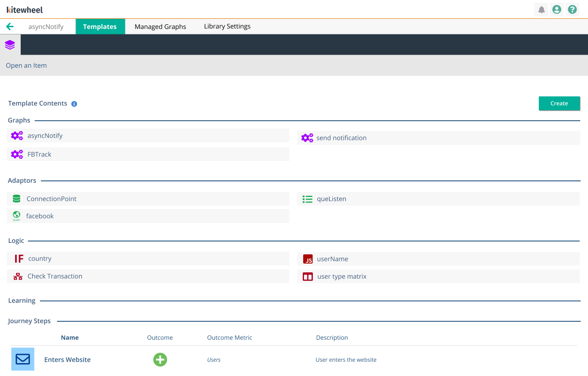Screen dimensions: 588x376
Task: Click the envelope icon for Enters Website step
Action: point(23,359)
